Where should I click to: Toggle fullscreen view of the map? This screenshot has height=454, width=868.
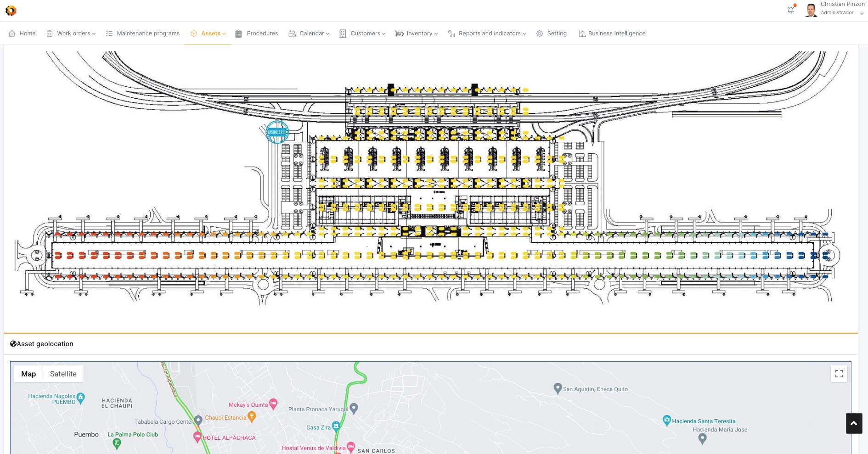(839, 374)
